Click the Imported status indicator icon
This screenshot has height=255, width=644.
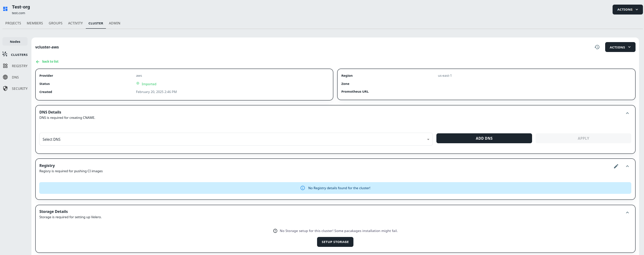click(138, 83)
